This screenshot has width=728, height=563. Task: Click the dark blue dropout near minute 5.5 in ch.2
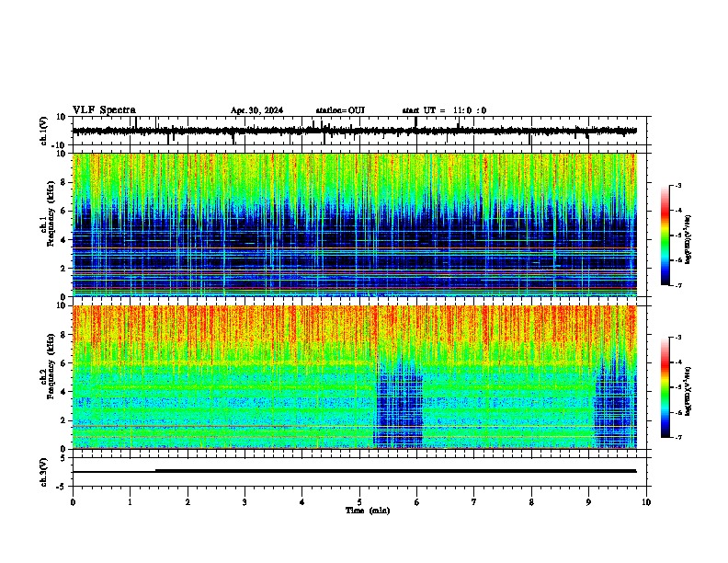coord(398,404)
